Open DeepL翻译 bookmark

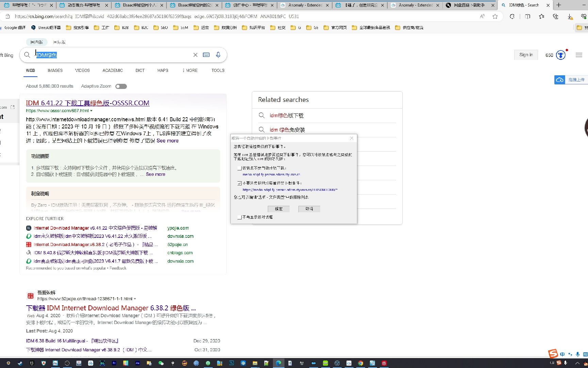pyautogui.click(x=46, y=28)
